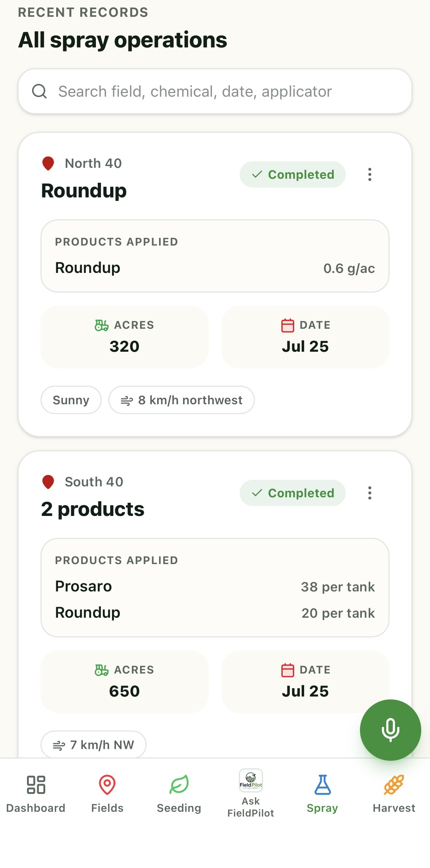The image size is (430, 868).
Task: Open the Harvest wheat tab
Action: (x=394, y=794)
